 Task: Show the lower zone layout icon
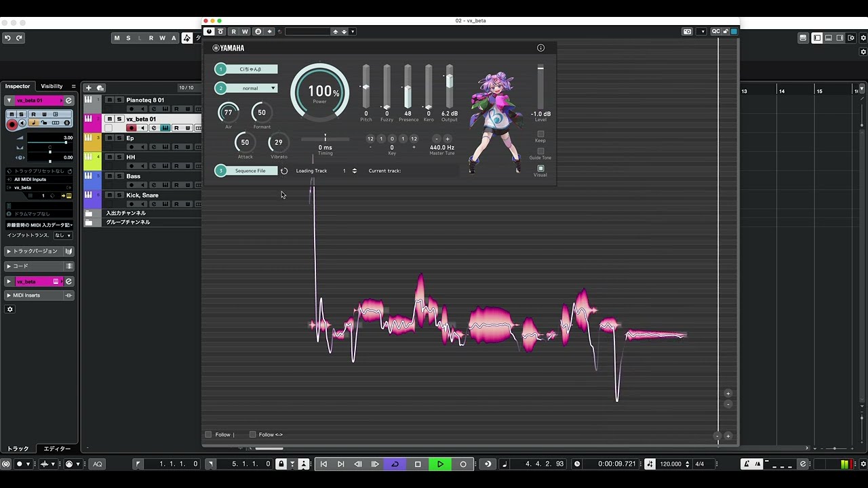tap(829, 38)
